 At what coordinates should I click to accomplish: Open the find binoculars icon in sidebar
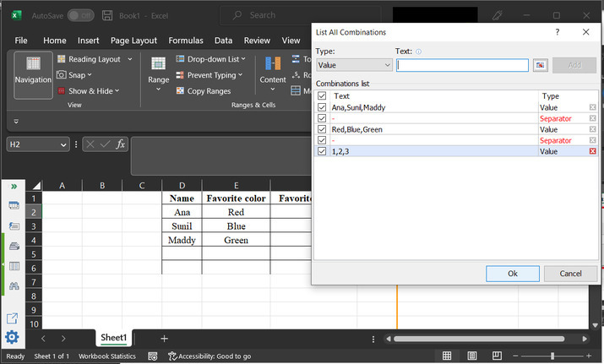pos(14,286)
